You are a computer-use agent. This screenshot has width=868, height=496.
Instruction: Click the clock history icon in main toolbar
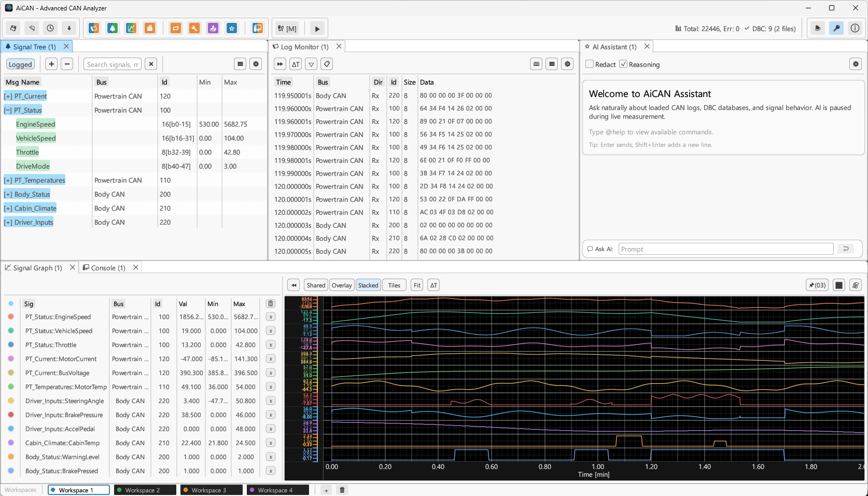pos(50,28)
